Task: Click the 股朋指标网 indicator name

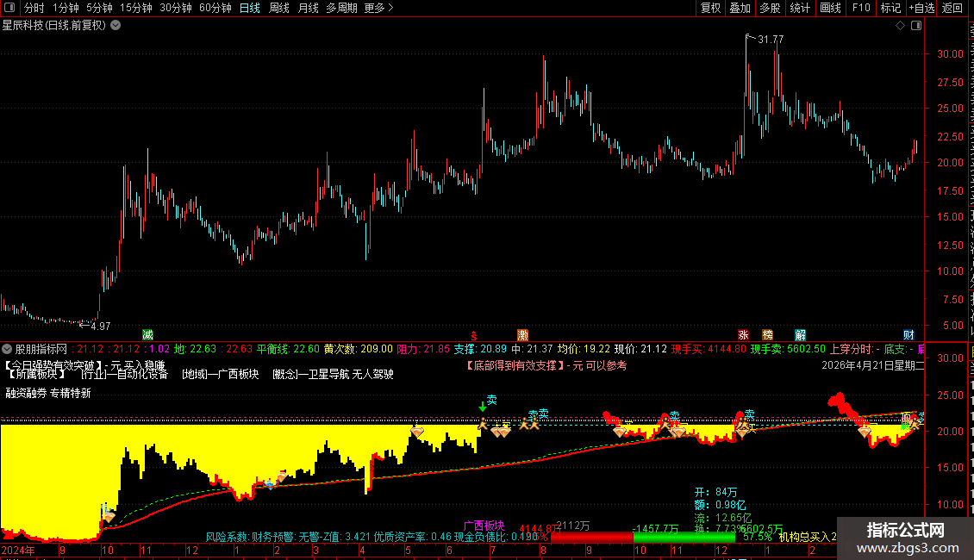Action: coord(41,350)
